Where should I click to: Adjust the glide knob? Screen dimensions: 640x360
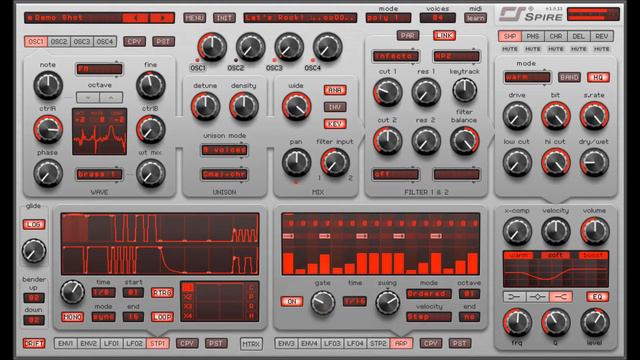[33, 251]
